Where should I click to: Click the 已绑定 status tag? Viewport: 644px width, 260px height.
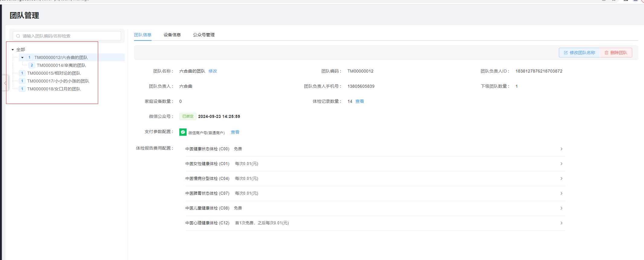coord(188,116)
